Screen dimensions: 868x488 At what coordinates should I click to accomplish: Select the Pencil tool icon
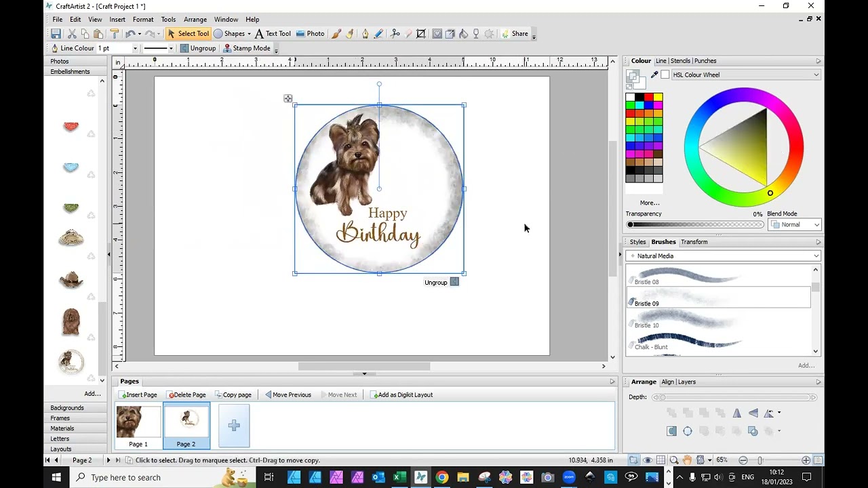378,34
